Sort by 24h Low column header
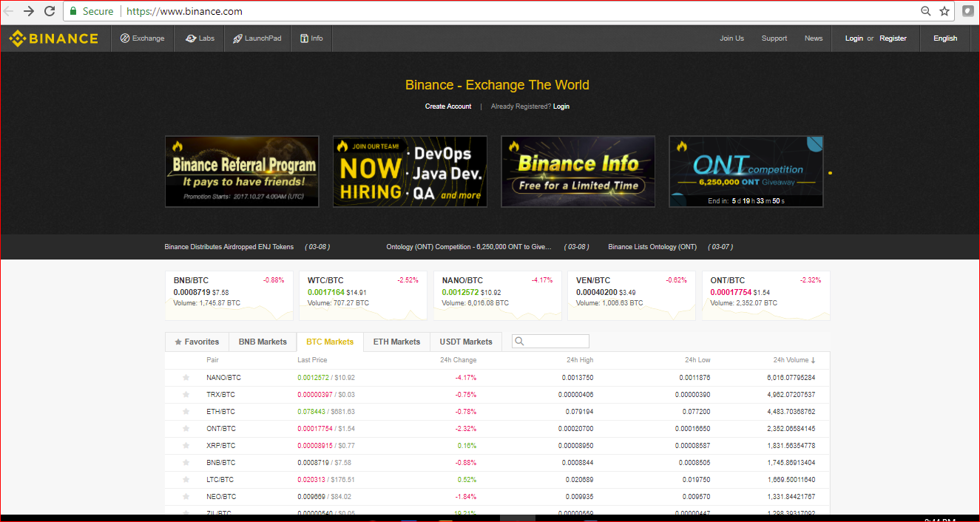 697,360
